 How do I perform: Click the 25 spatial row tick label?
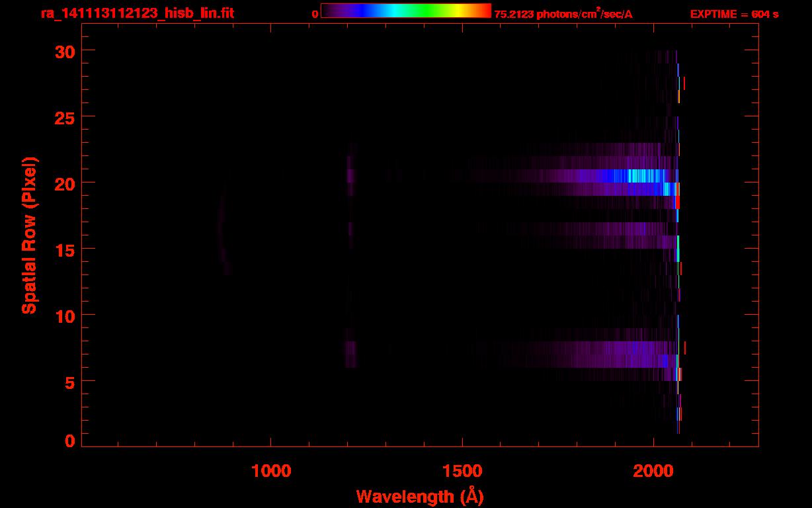pos(65,117)
